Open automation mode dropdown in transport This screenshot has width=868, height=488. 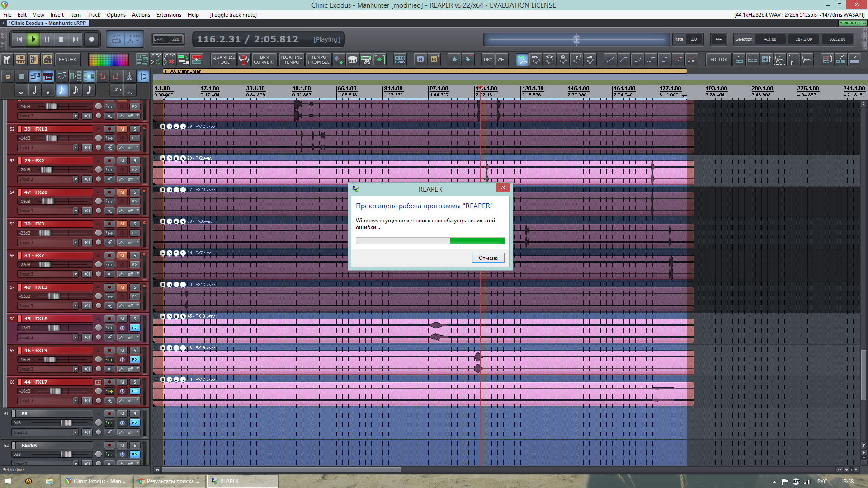point(134,40)
